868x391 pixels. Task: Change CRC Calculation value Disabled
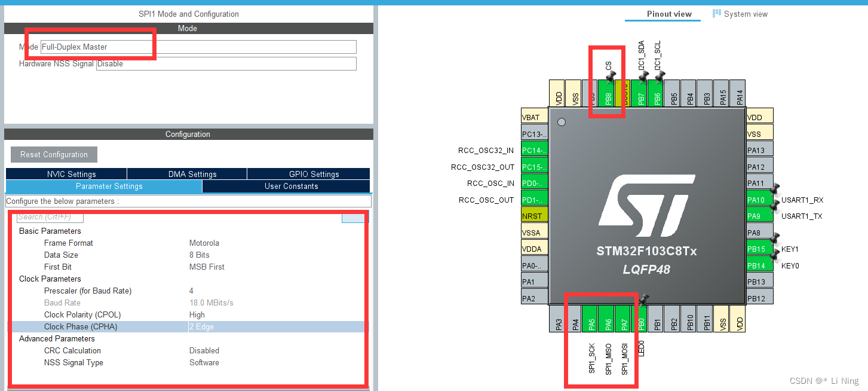pyautogui.click(x=204, y=350)
